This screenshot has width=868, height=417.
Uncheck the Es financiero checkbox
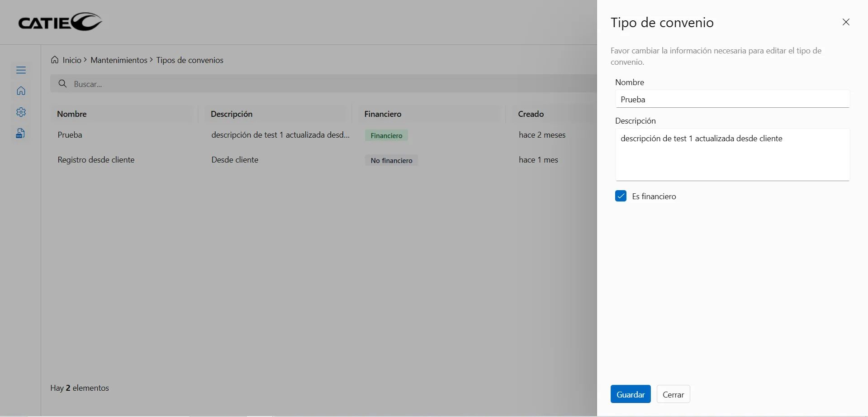tap(621, 196)
